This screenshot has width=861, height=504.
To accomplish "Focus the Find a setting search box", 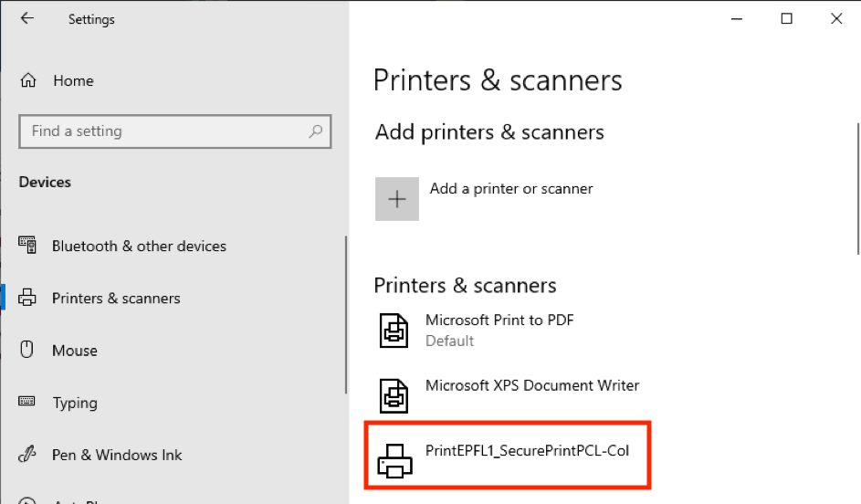I will pyautogui.click(x=174, y=131).
